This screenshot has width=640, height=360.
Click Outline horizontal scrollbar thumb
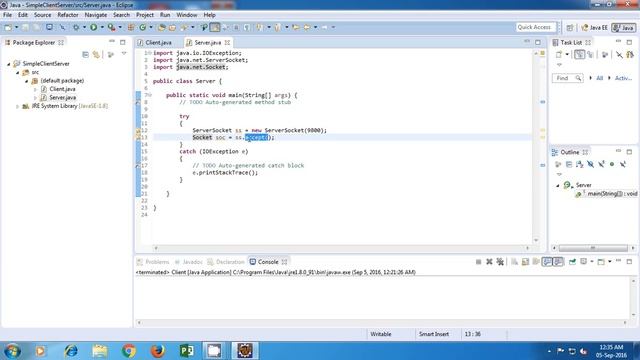[x=593, y=248]
